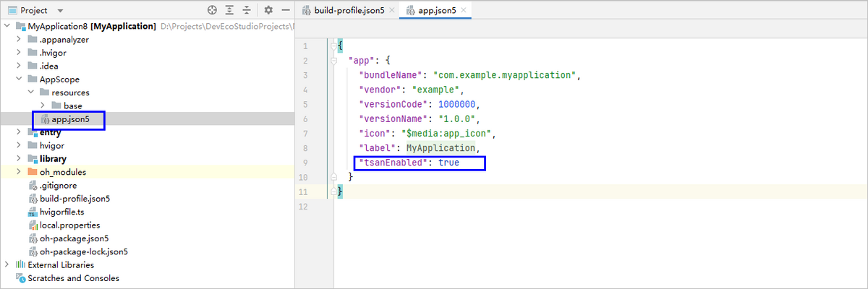868x289 pixels.
Task: Fold the "app" block in editor gutter
Action: click(x=333, y=61)
